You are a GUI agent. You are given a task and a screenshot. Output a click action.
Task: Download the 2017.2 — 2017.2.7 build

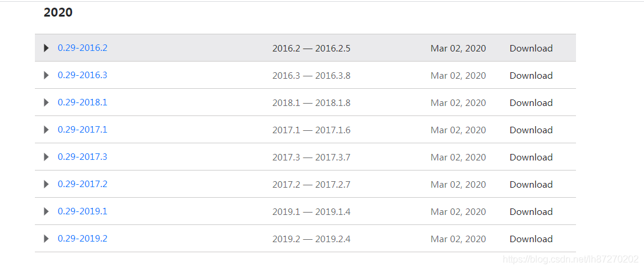pos(531,185)
